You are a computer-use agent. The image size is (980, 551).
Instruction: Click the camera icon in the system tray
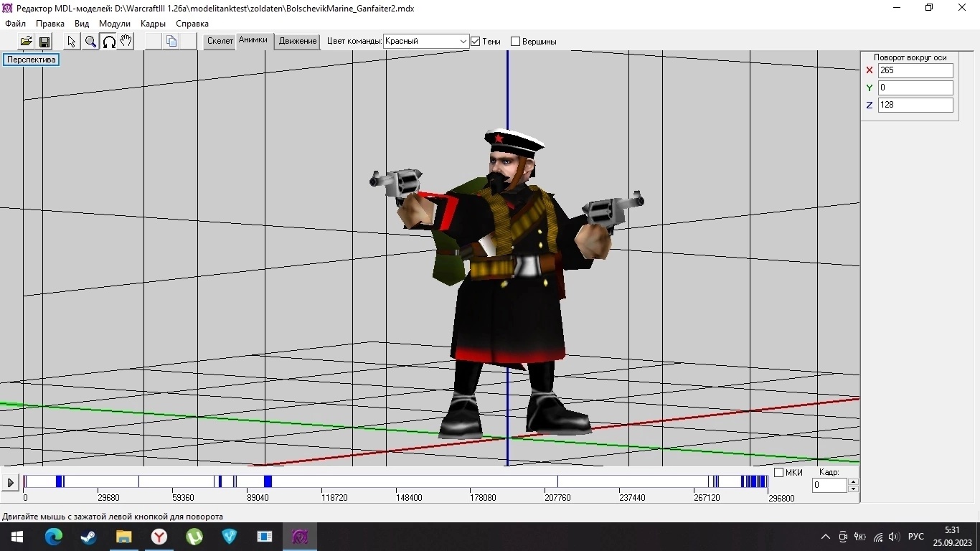click(x=843, y=537)
